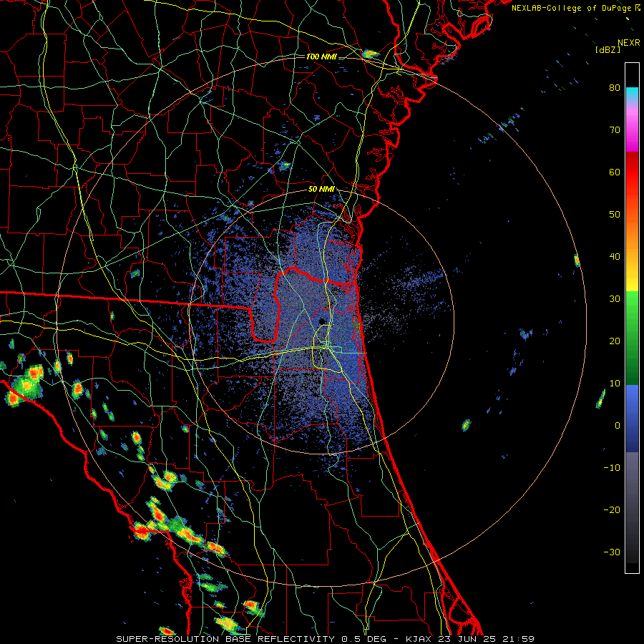Select the 70 value on the dBZ scale

(x=615, y=130)
